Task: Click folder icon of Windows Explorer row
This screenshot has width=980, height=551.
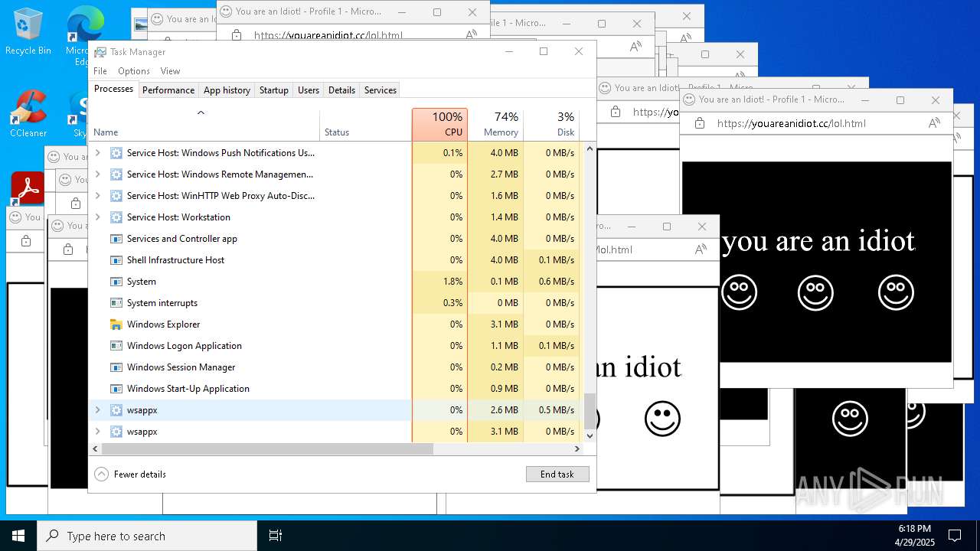Action: [x=116, y=324]
